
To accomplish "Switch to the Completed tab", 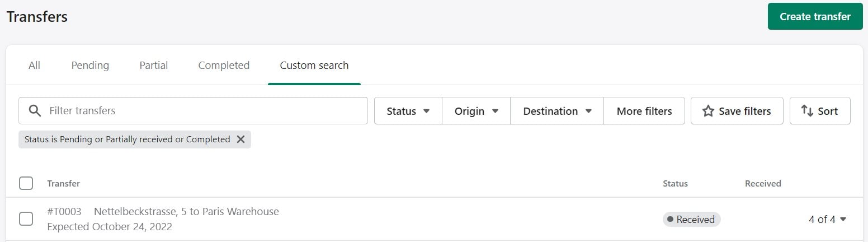I will coord(224,66).
